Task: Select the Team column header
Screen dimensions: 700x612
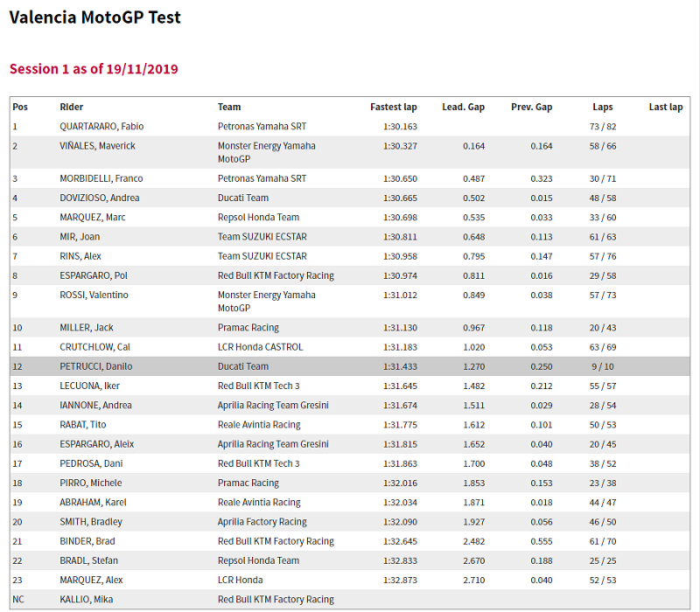Action: point(229,108)
